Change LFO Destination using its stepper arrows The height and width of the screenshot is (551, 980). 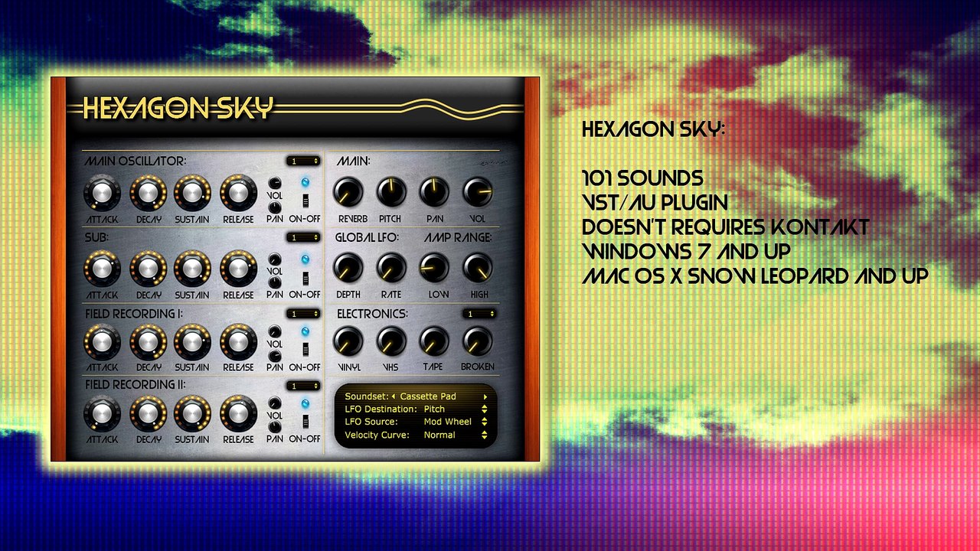click(485, 409)
